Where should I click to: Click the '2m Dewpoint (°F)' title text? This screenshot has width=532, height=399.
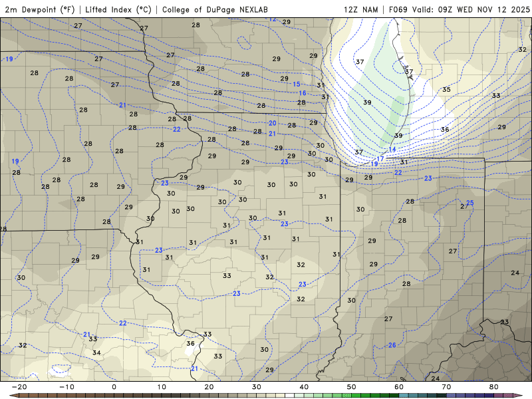pos(40,9)
